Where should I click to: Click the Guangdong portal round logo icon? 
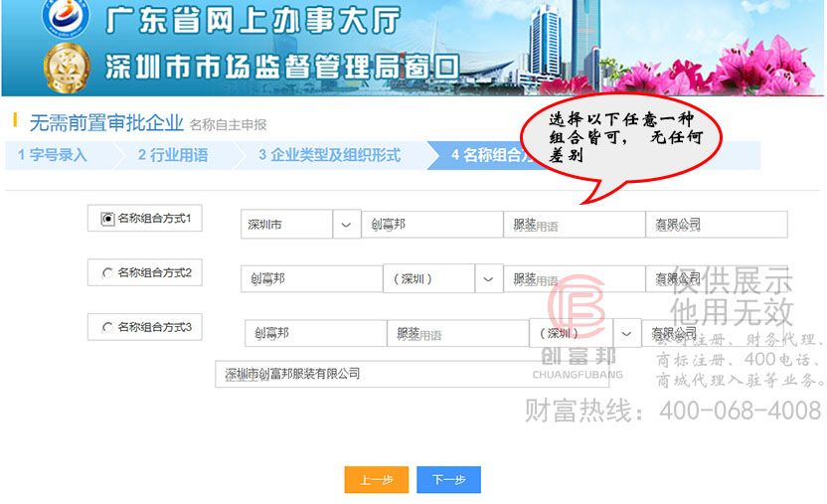pyautogui.click(x=65, y=18)
